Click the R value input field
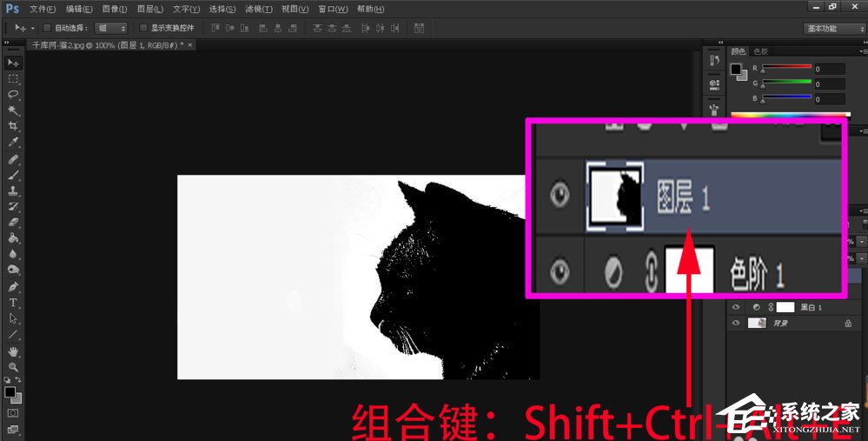868x441 pixels. point(830,69)
